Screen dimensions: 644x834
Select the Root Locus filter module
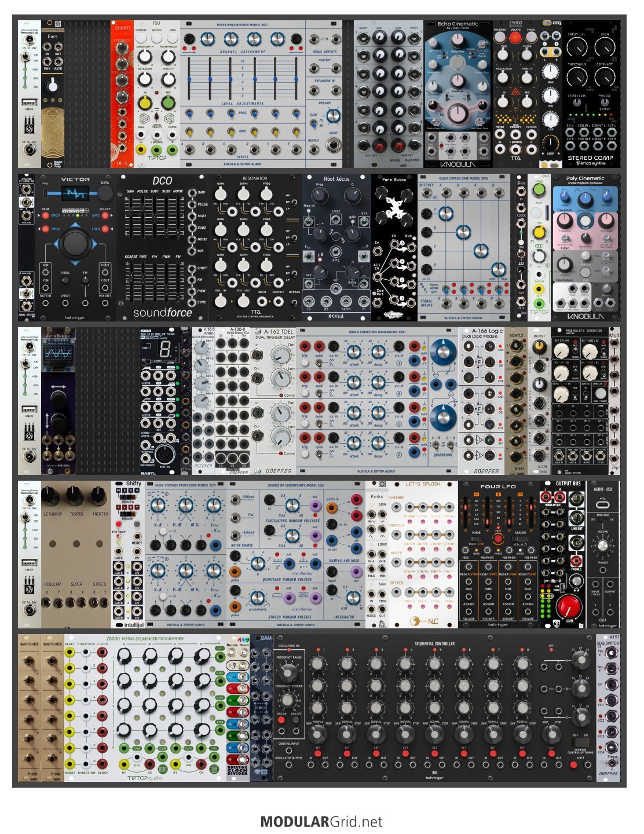point(336,248)
